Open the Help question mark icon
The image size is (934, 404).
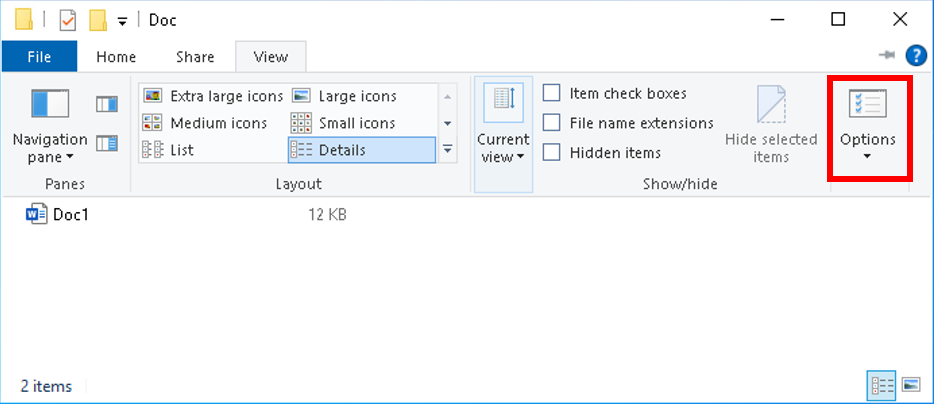click(x=915, y=56)
